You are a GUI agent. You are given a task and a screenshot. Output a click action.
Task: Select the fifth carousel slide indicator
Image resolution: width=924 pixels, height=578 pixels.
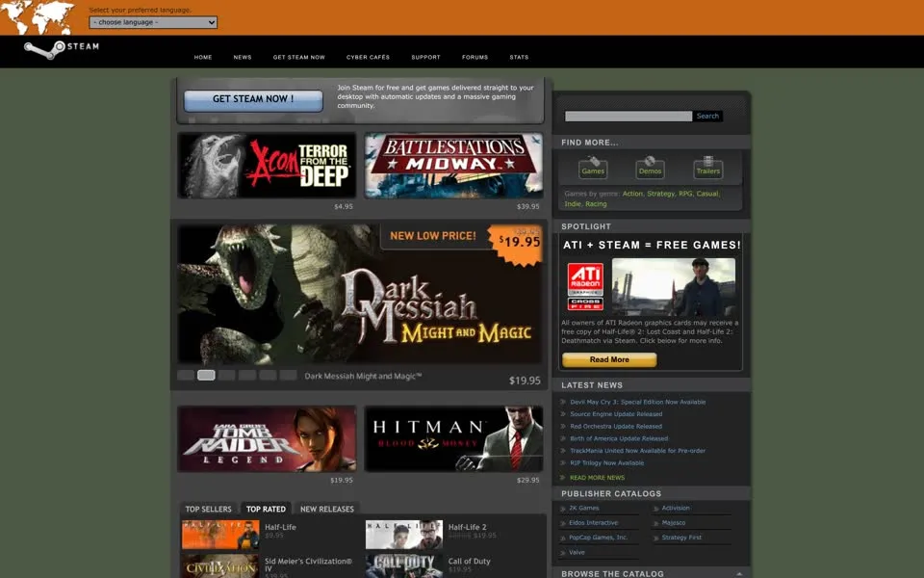tap(269, 375)
